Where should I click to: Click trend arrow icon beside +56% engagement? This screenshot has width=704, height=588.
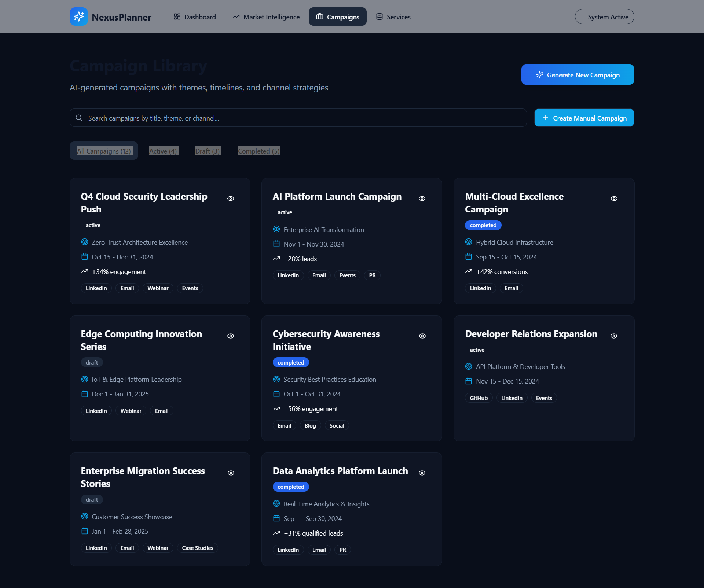pyautogui.click(x=276, y=409)
